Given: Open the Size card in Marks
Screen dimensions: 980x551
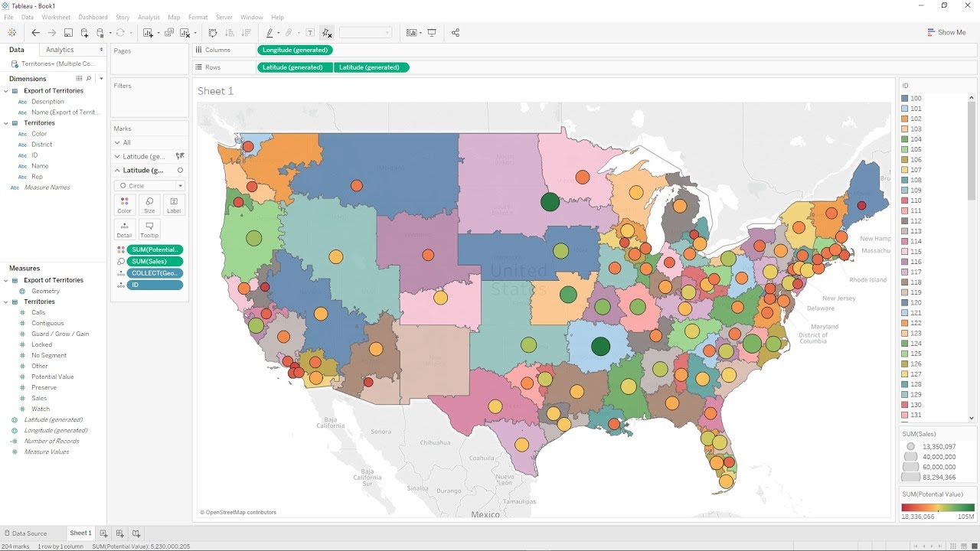Looking at the screenshot, I should 149,205.
